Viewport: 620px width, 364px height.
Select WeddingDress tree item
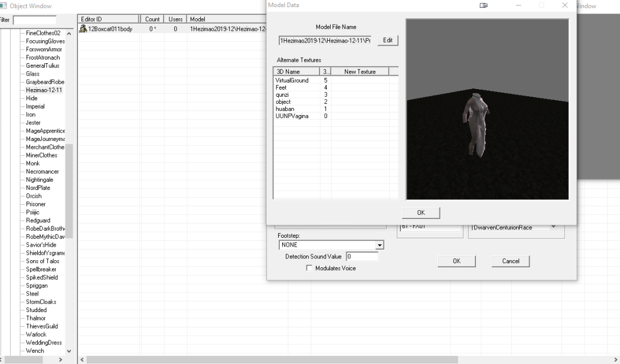coord(44,343)
